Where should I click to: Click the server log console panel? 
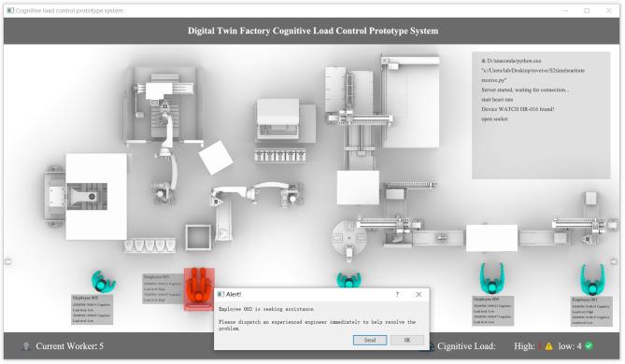[541, 115]
